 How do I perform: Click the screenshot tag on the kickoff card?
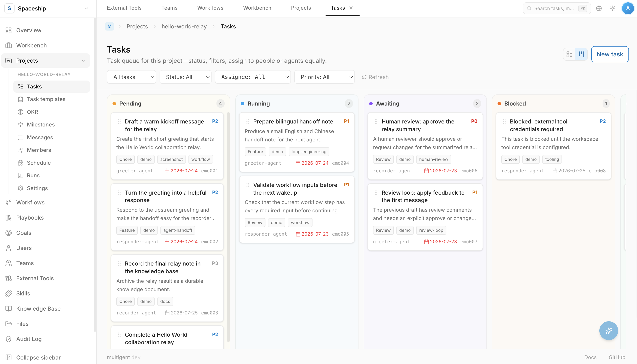pyautogui.click(x=172, y=159)
